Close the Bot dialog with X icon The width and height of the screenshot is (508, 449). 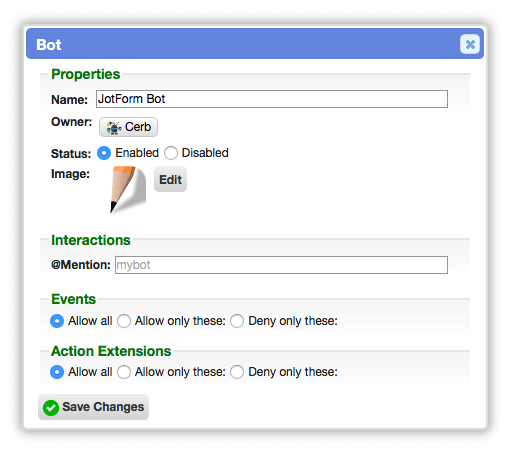coord(470,44)
